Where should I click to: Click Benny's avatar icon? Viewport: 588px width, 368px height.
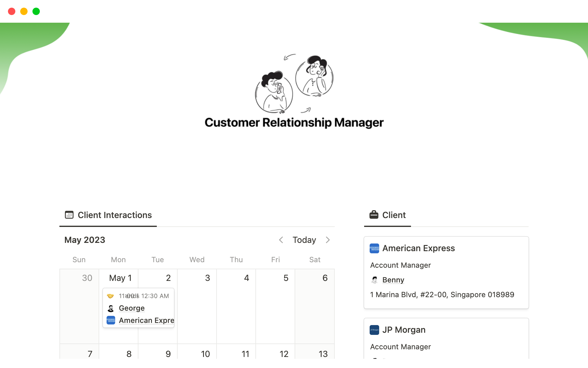coord(374,280)
